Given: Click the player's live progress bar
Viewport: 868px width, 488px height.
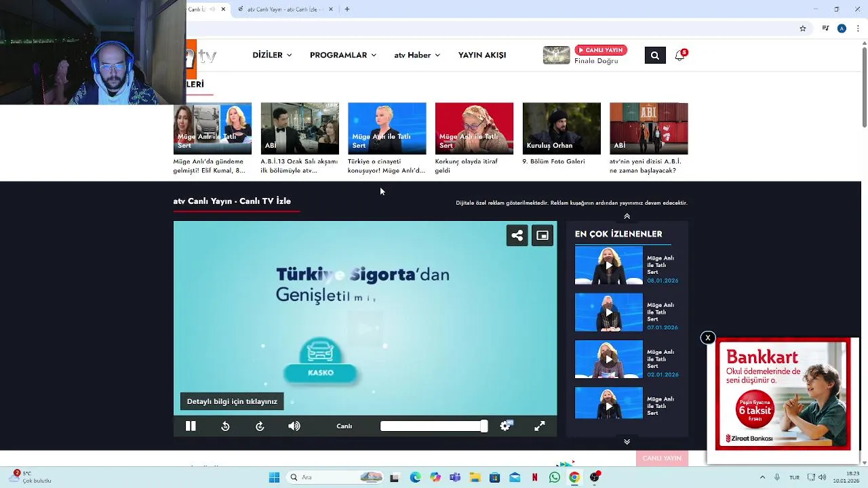Looking at the screenshot, I should click(x=434, y=426).
